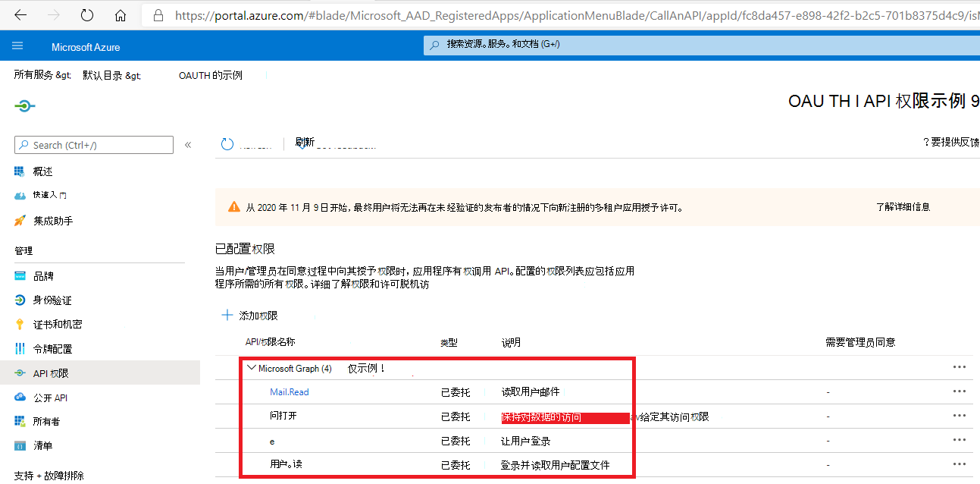Click the 所有者 owners icon
The image size is (980, 484).
(x=20, y=421)
